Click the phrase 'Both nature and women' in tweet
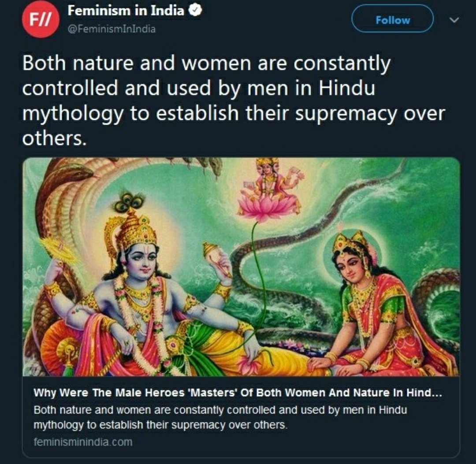 tap(99, 63)
